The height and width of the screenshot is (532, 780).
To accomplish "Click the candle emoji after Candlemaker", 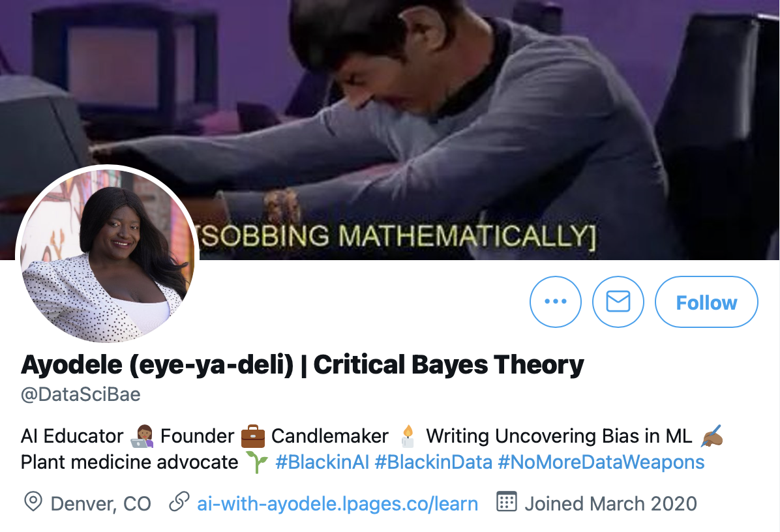I will 408,436.
